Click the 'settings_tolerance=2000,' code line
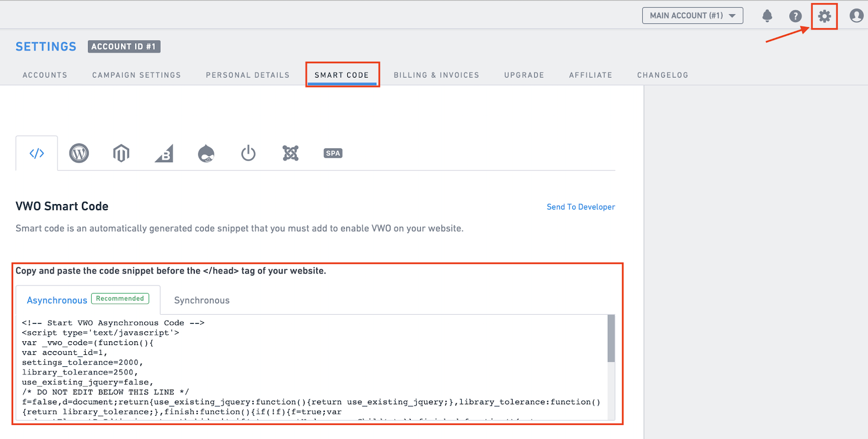Viewport: 868px width, 439px height. click(x=82, y=362)
